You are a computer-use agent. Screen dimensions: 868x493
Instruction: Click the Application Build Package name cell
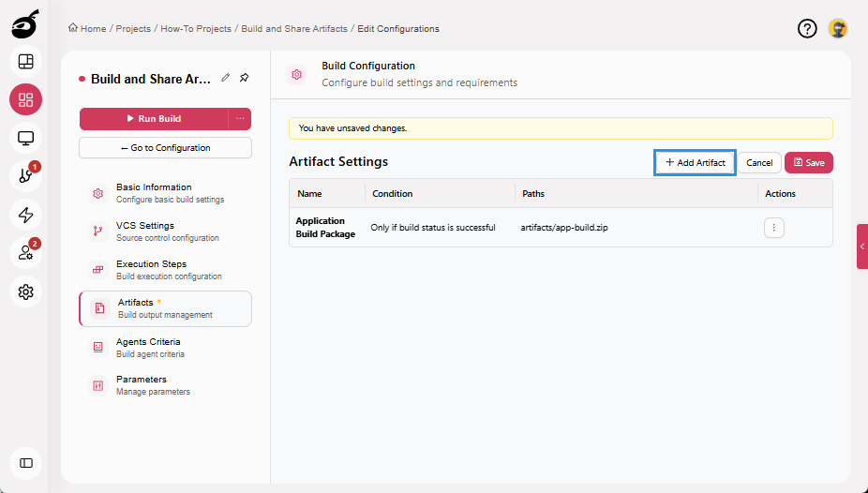tap(325, 228)
